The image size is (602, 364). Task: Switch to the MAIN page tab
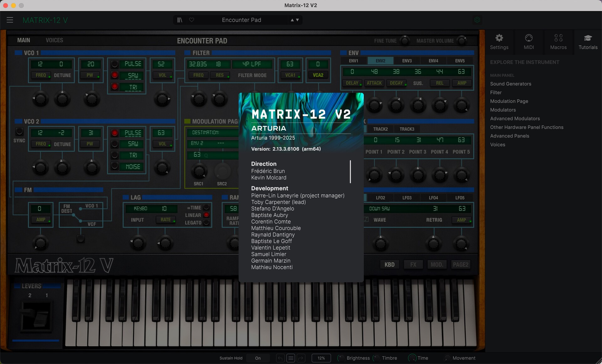(x=24, y=40)
